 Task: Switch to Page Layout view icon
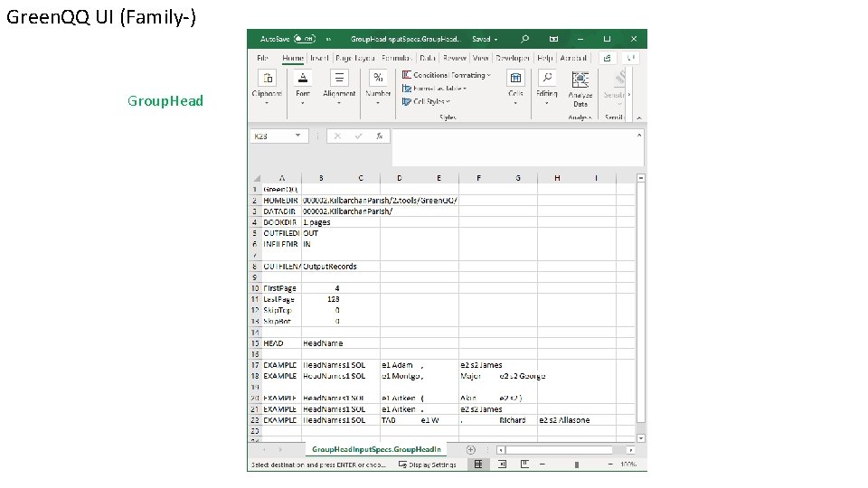click(502, 465)
